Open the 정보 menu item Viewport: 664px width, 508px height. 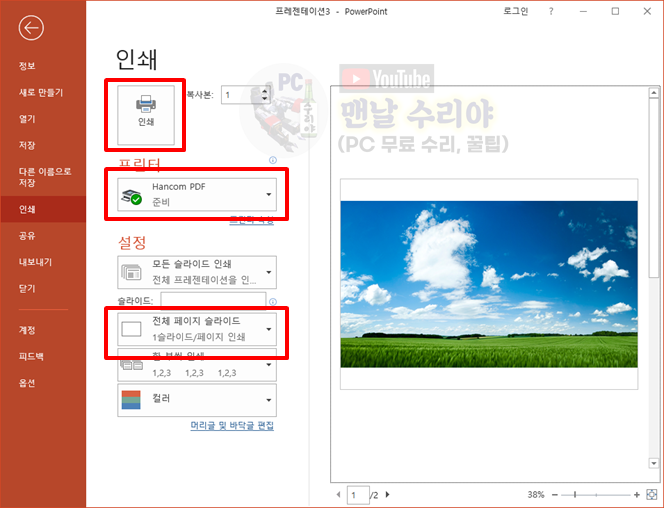(x=27, y=66)
